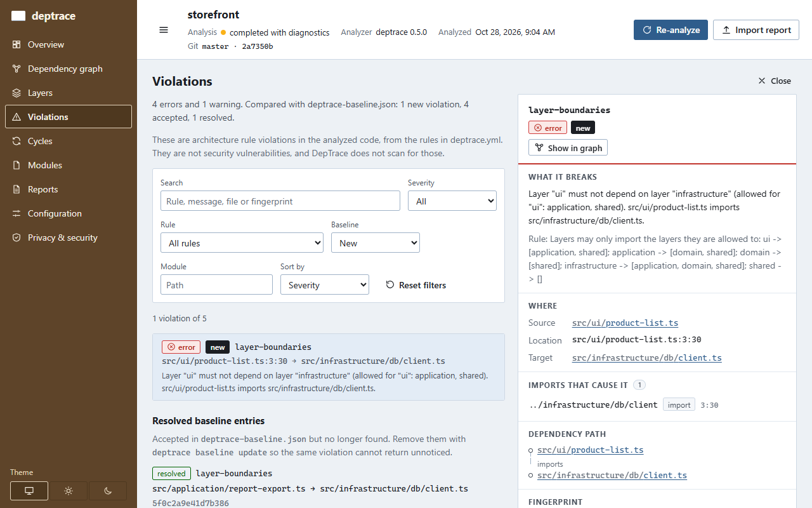This screenshot has width=812, height=508.
Task: Open the Sort by dropdown
Action: click(x=325, y=284)
